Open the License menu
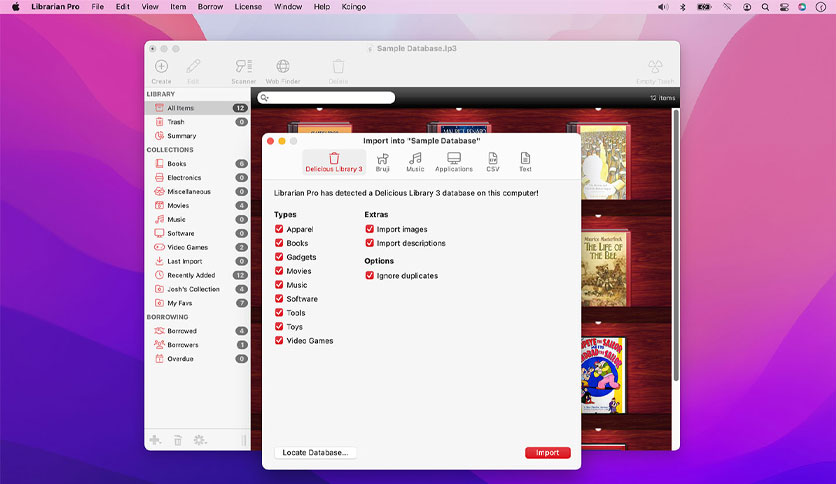Screen dimensions: 836x484 point(248,6)
